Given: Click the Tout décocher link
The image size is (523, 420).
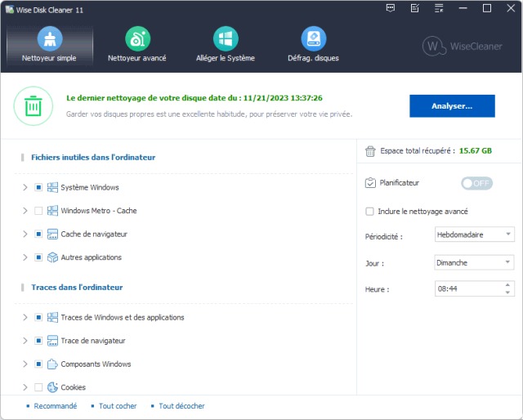Looking at the screenshot, I should (x=181, y=406).
